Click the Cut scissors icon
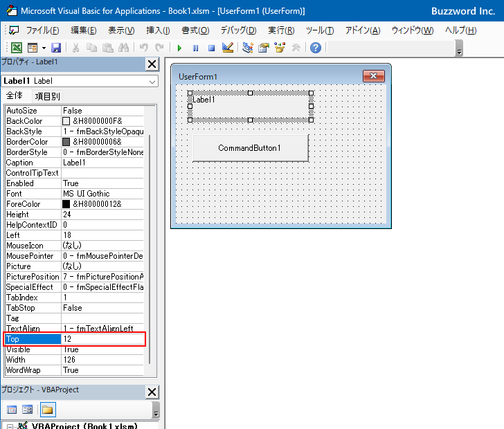 point(76,48)
